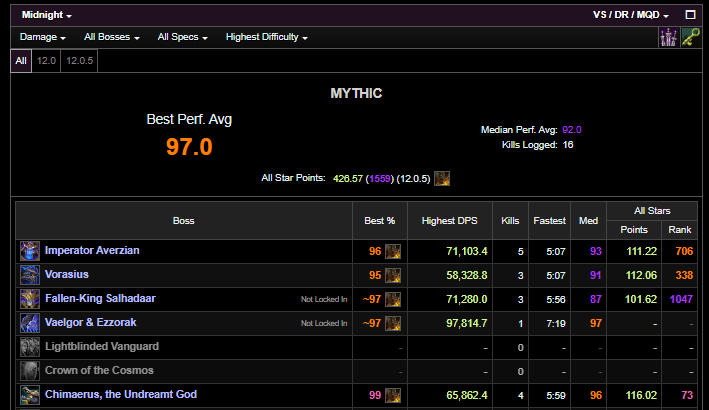This screenshot has height=410, width=709.
Task: Click Vaelgor & Ezzorak boss portrait icon
Action: point(30,323)
